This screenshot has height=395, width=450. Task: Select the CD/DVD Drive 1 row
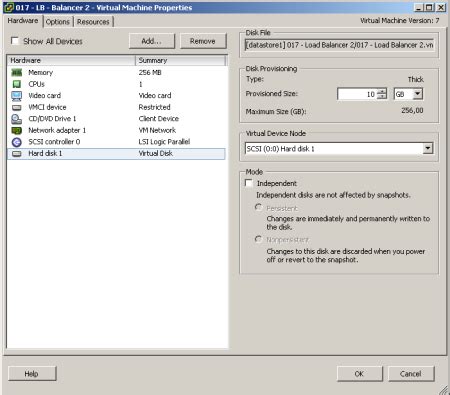tap(116, 119)
